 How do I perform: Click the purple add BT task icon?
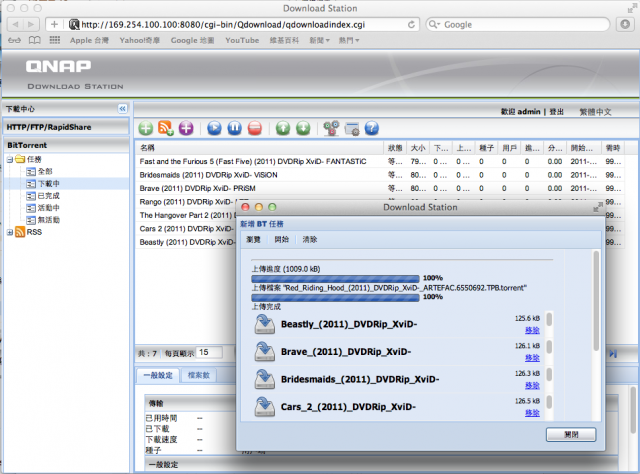coord(186,128)
